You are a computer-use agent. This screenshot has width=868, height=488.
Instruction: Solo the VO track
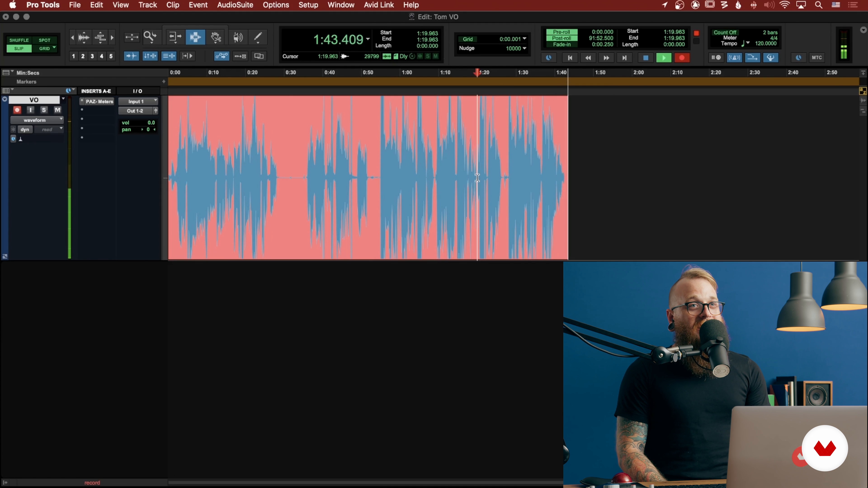44,110
